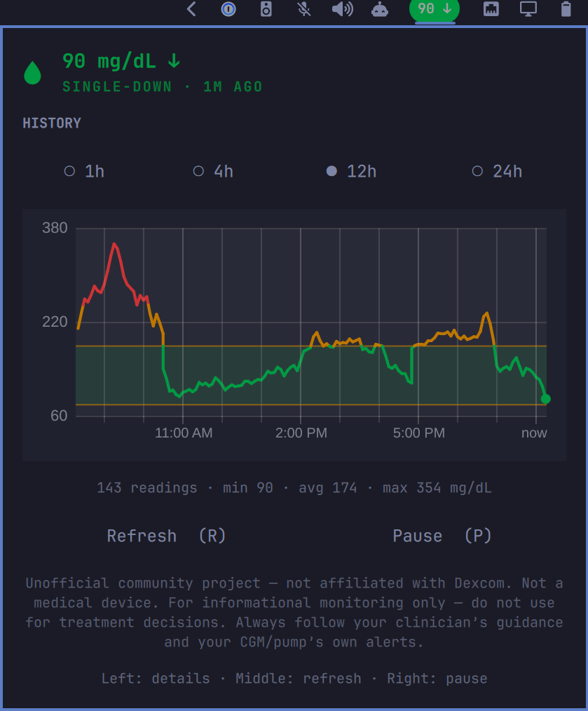The image size is (588, 711).
Task: Click the green blood drop icon
Action: (x=33, y=72)
